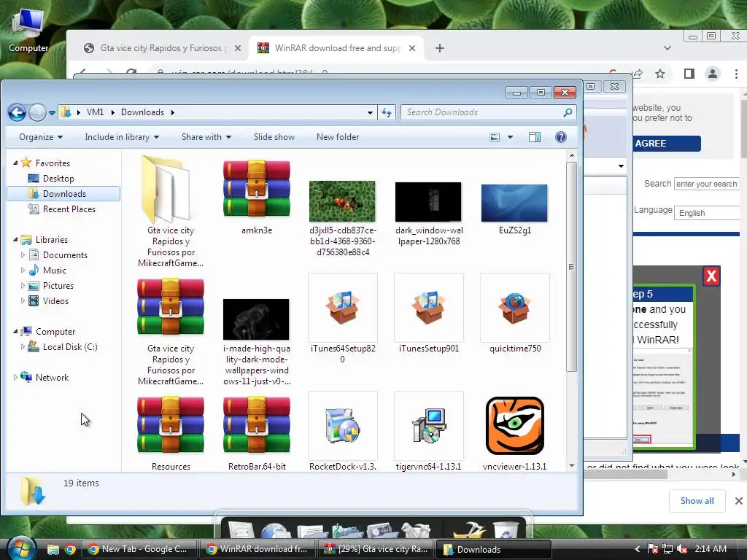747x560 pixels.
Task: Collapse the Libraries tree group
Action: pos(15,239)
